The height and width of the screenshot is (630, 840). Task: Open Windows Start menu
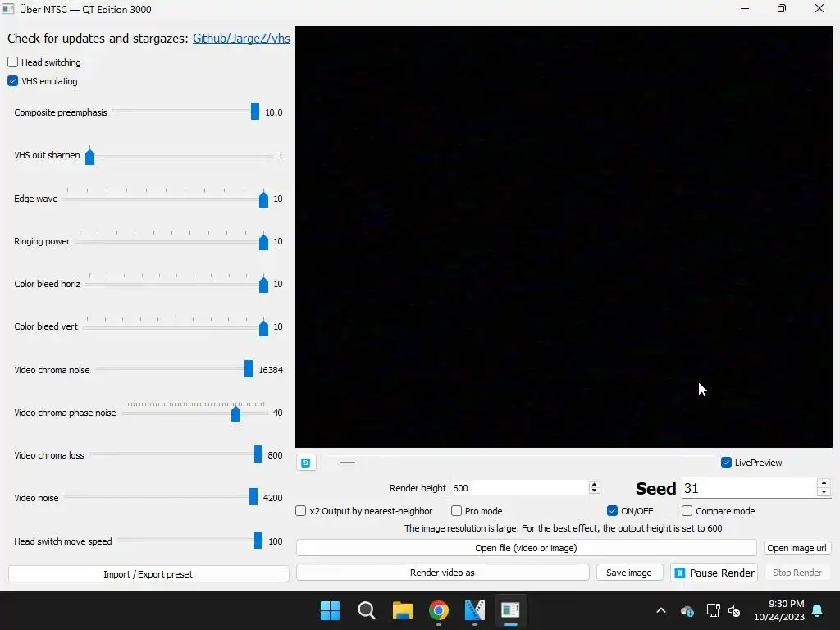tap(330, 610)
